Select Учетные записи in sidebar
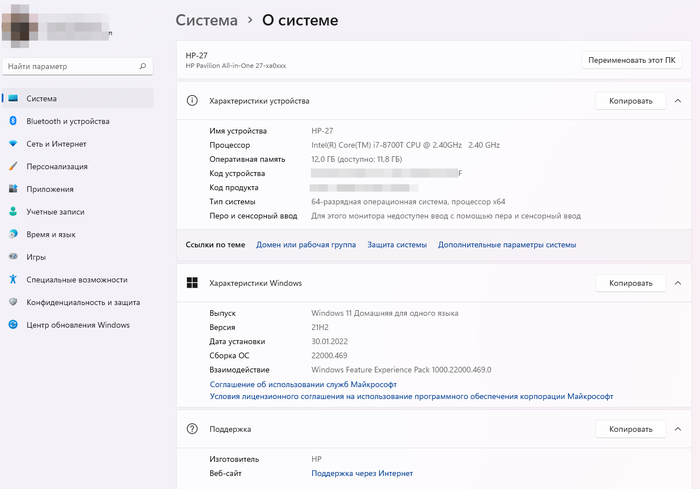 tap(77, 212)
